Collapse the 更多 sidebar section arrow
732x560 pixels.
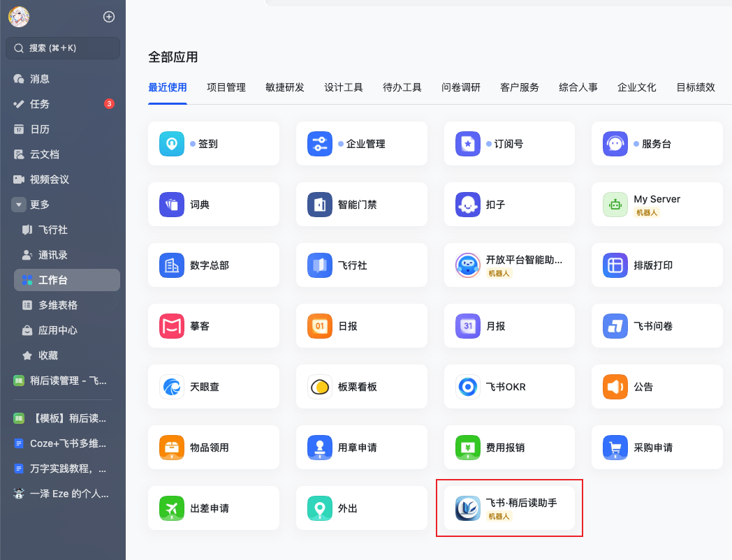coord(19,205)
